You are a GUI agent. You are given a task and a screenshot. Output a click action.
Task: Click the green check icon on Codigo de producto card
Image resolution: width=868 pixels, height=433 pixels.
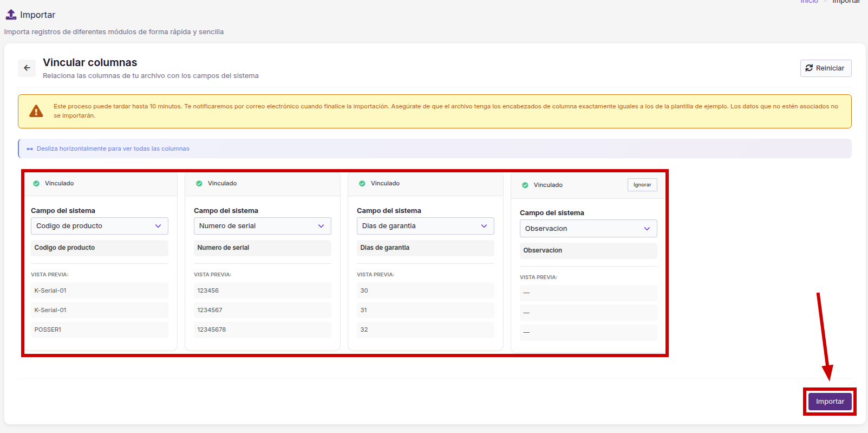[36, 184]
